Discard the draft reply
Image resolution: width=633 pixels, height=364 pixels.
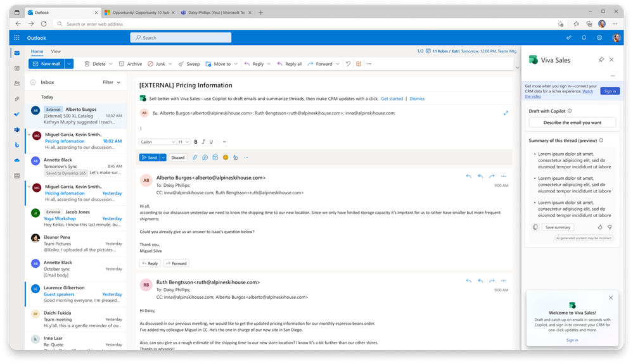coord(177,158)
